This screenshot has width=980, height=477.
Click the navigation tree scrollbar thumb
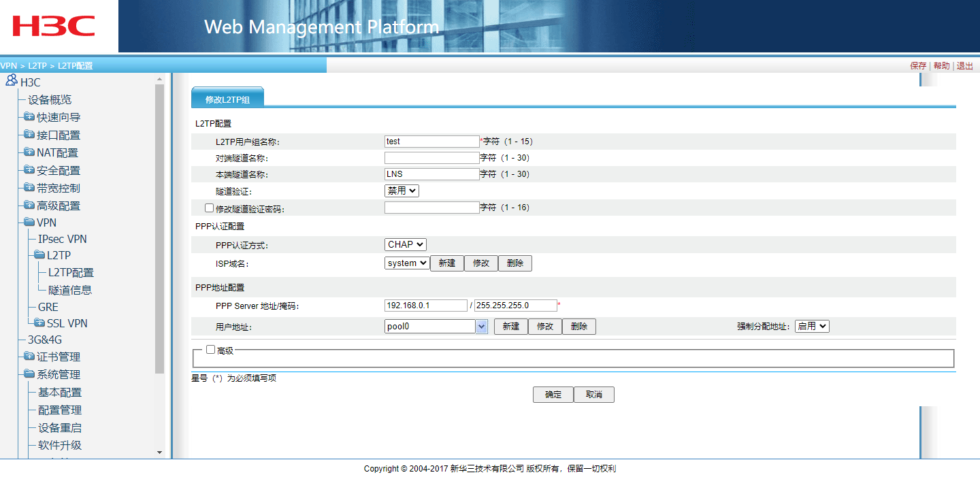tap(160, 229)
